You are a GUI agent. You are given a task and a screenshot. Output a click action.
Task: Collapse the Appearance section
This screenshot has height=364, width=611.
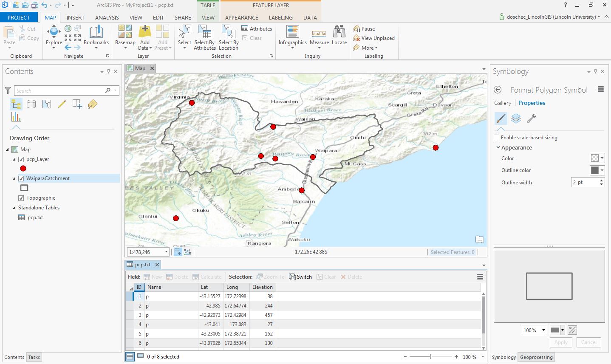[x=498, y=147]
